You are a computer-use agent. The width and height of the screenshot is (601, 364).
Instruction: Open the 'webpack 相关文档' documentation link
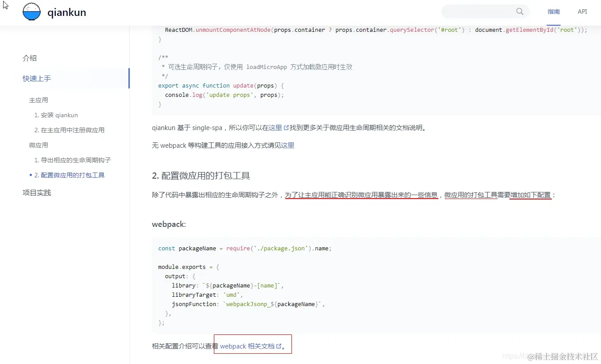click(248, 346)
